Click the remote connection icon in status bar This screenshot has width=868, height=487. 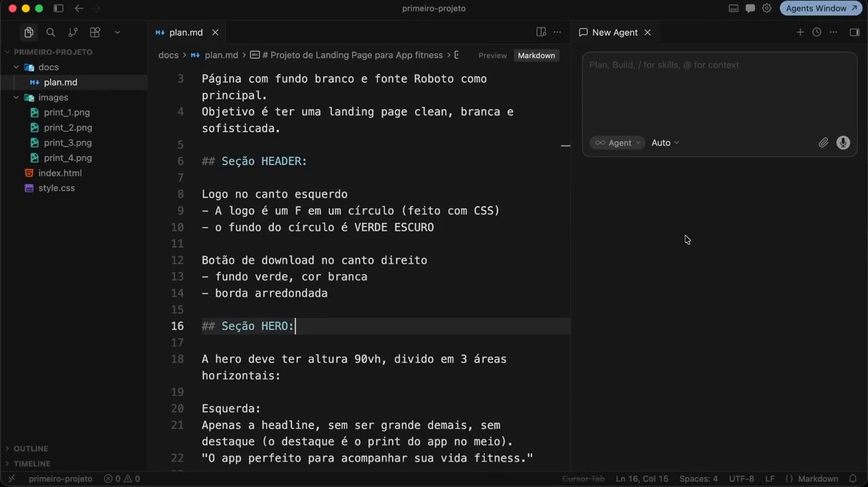[x=11, y=479]
